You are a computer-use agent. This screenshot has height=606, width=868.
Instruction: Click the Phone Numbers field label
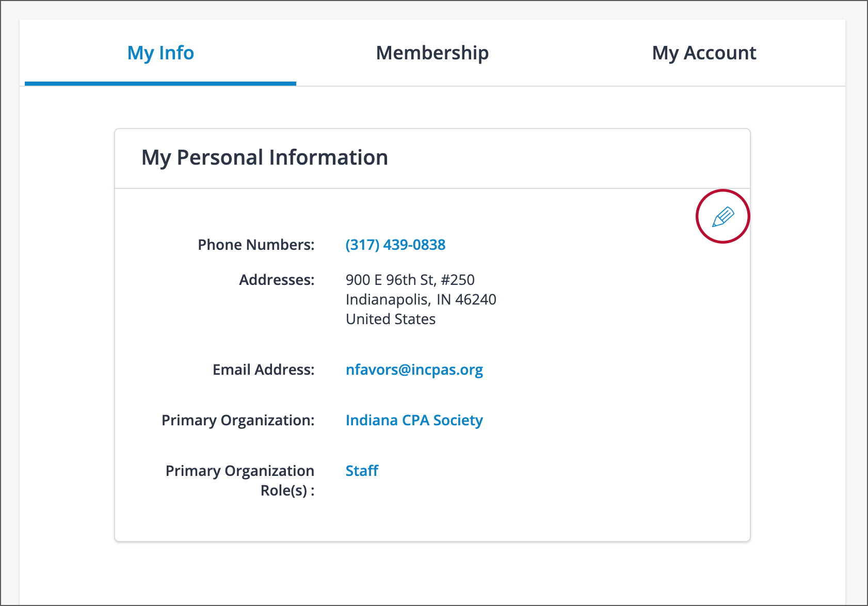[x=256, y=245]
